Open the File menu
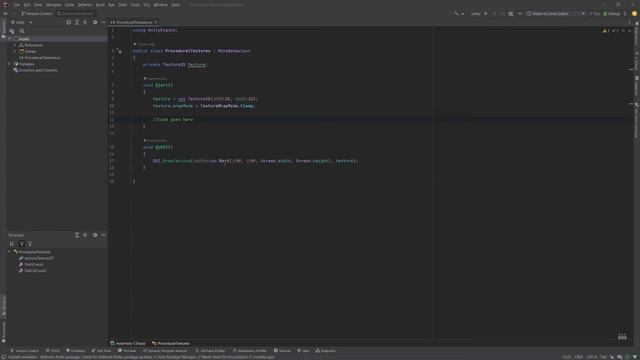Screen dimensions: 640x360 [x=17, y=5]
